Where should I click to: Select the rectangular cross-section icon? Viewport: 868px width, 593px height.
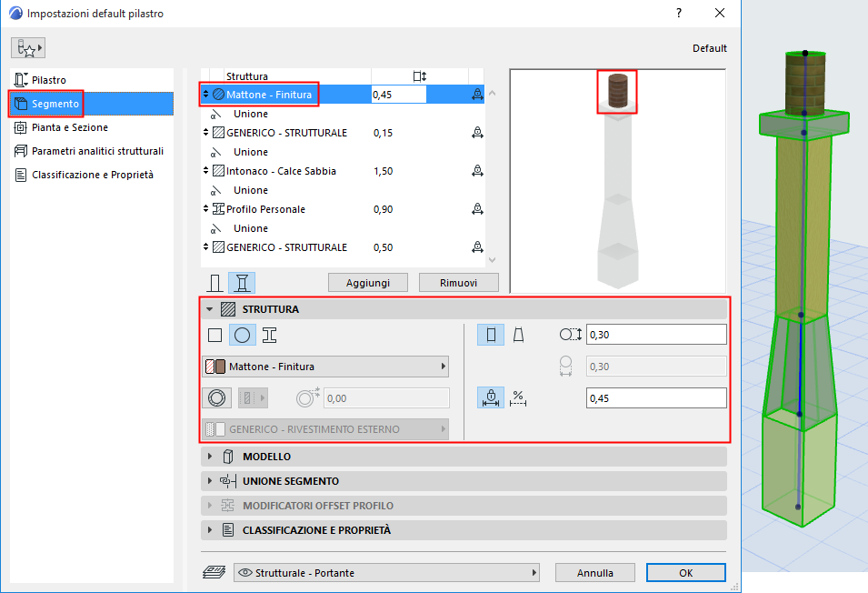coord(215,334)
